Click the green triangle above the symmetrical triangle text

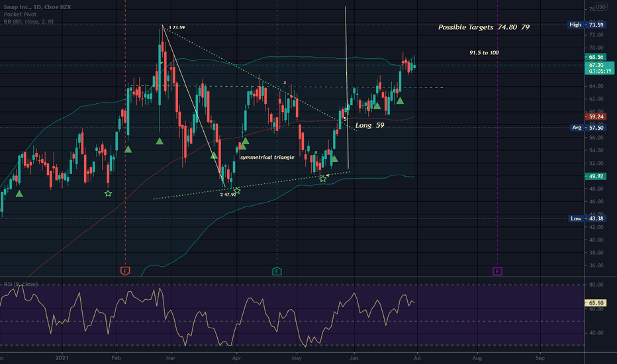click(244, 146)
